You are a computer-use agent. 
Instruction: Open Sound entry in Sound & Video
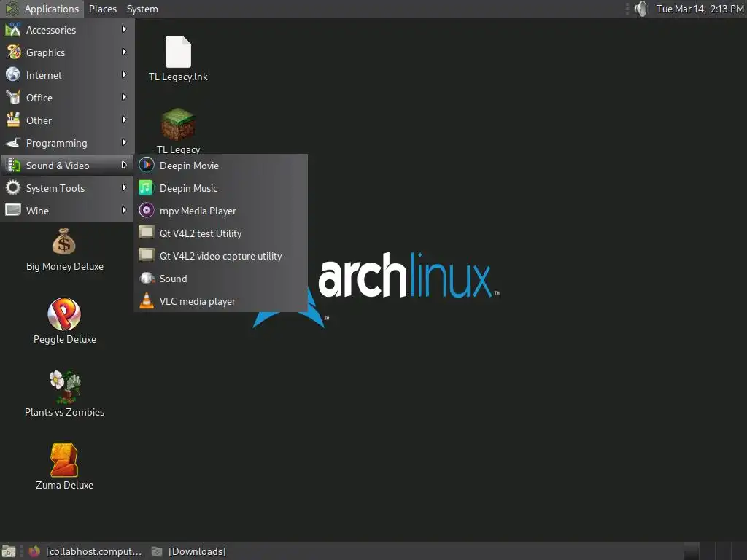pos(221,279)
